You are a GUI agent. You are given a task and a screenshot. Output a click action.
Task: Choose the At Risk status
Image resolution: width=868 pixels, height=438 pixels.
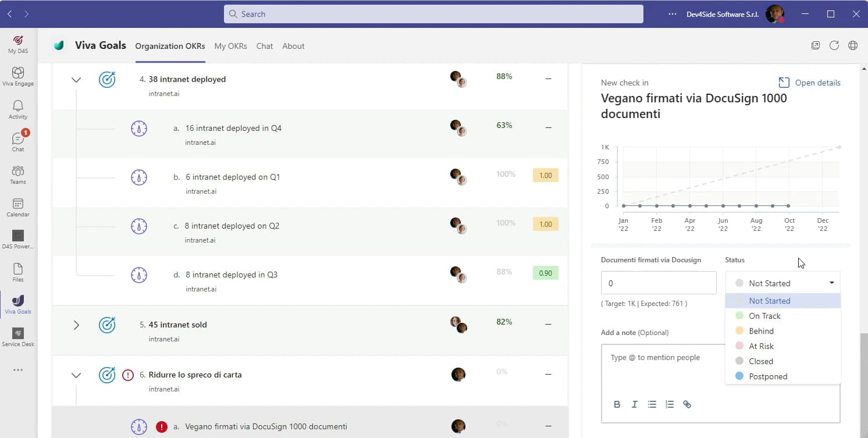click(761, 346)
